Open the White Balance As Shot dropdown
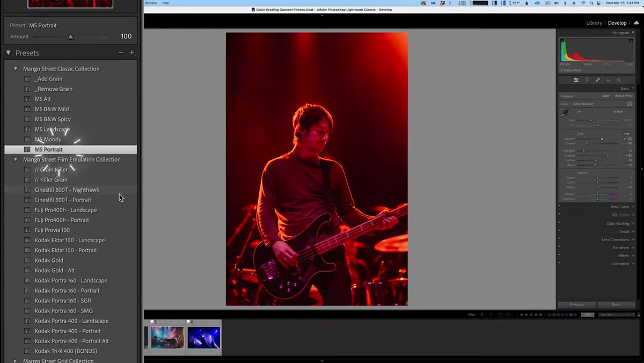 [619, 112]
